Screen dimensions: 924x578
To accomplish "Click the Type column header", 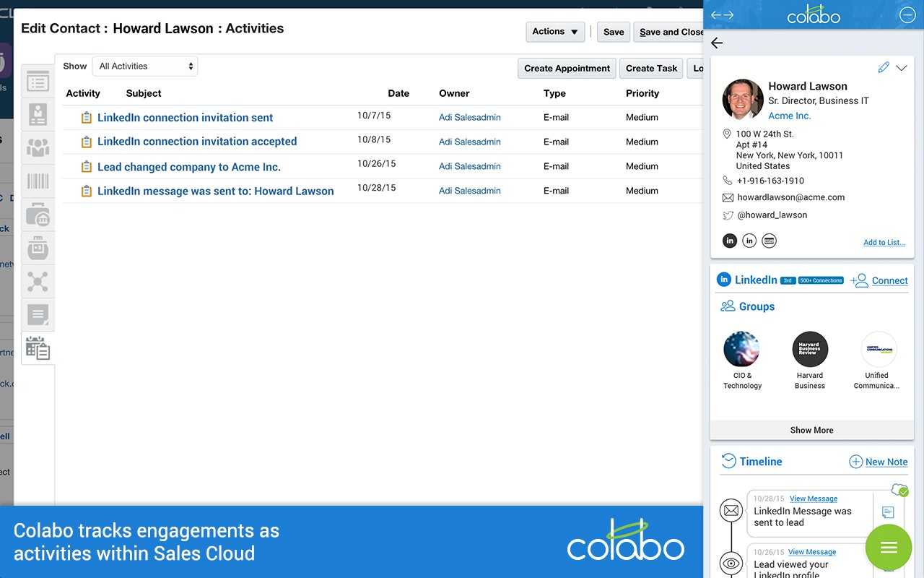I will [554, 93].
